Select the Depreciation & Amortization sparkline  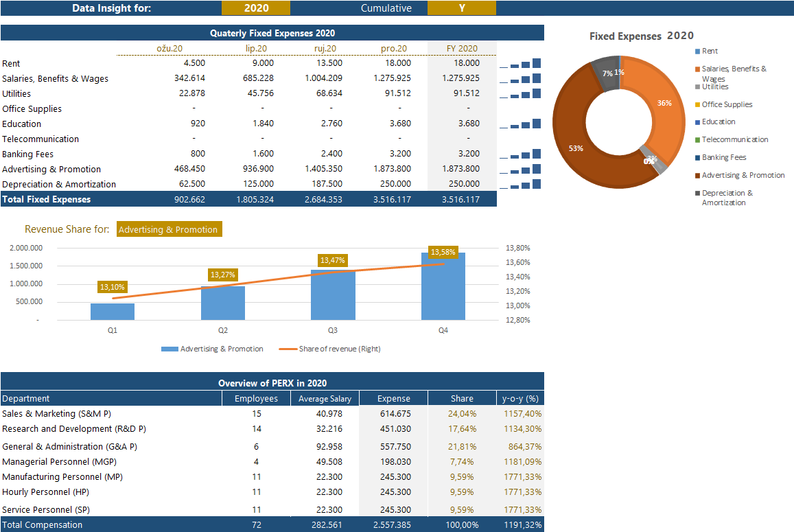[521, 185]
